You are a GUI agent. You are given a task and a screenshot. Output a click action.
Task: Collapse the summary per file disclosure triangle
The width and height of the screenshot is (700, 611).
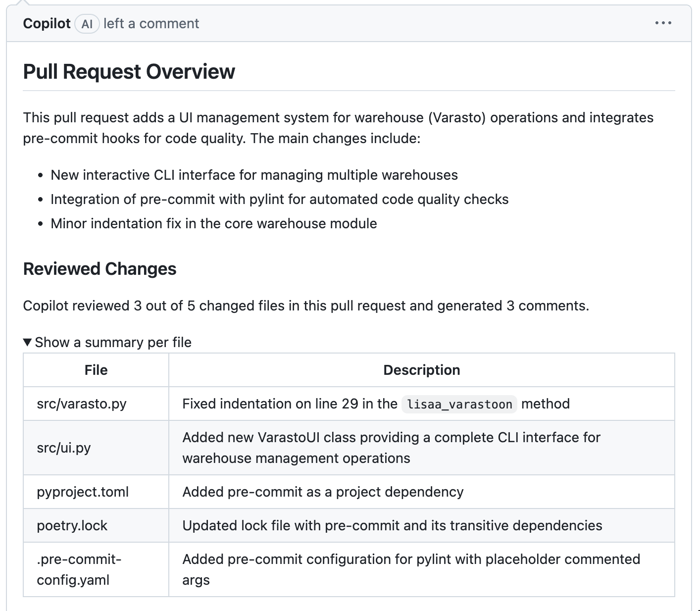click(x=28, y=342)
